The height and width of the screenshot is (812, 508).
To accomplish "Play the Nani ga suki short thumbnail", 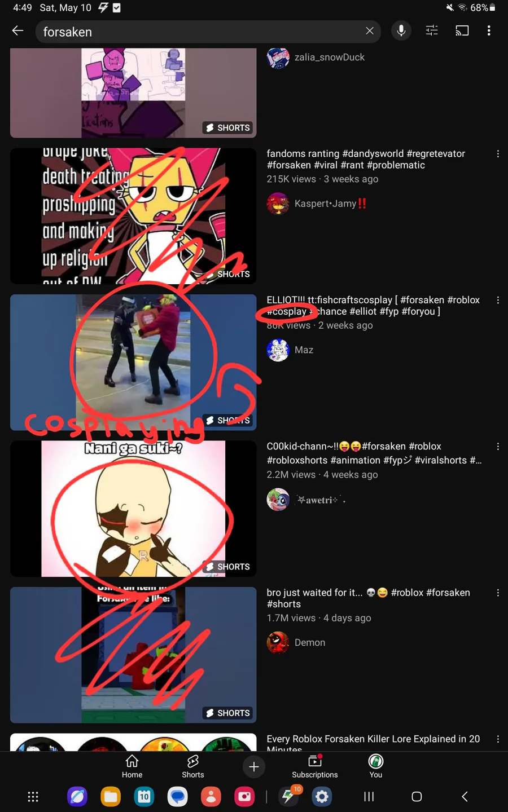I will pyautogui.click(x=133, y=509).
